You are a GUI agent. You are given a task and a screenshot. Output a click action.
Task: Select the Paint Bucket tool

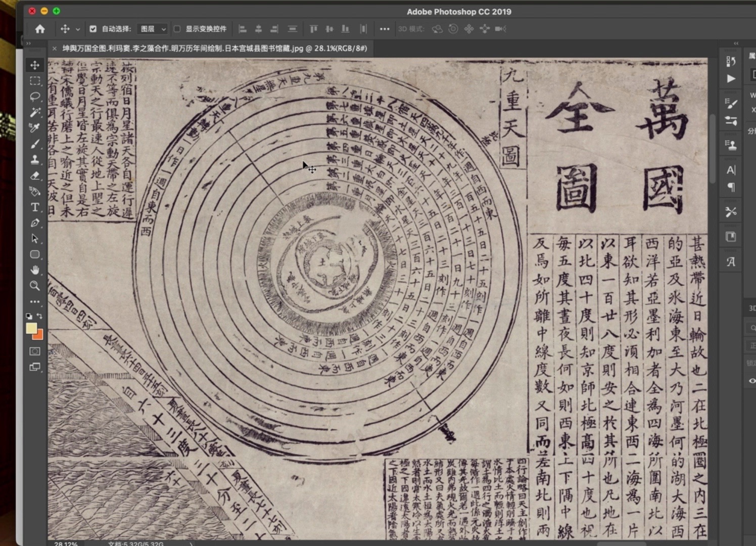click(x=35, y=192)
